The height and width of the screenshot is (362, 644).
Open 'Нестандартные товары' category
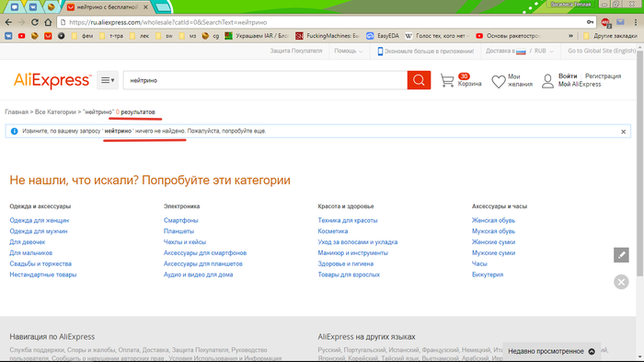point(42,274)
